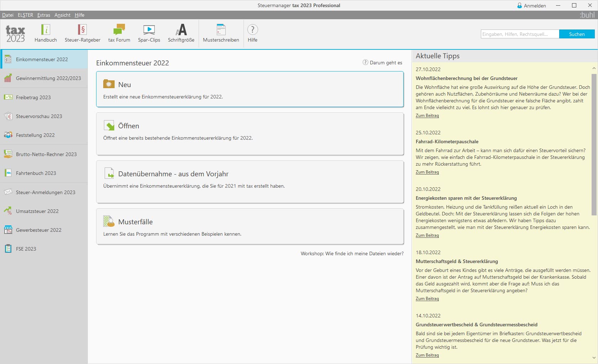598x364 pixels.
Task: Open Fahrtenbuch 2023 sidebar icon
Action: (8, 173)
